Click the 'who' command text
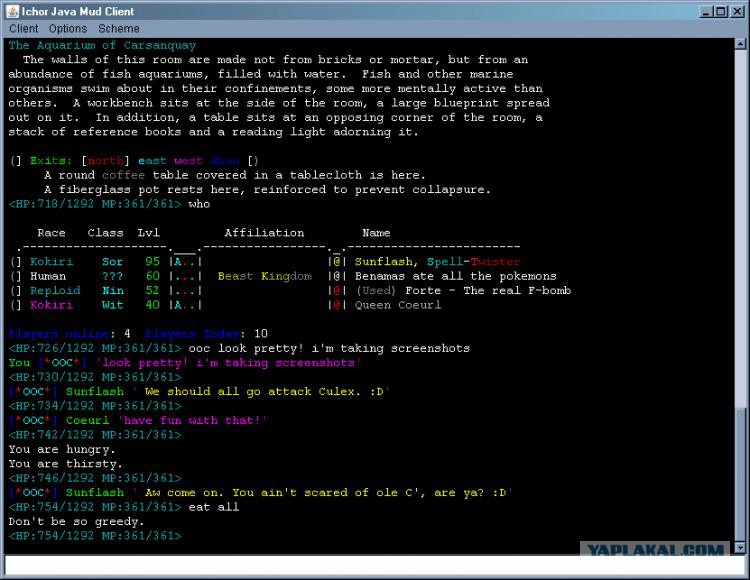The width and height of the screenshot is (750, 580). 199,204
